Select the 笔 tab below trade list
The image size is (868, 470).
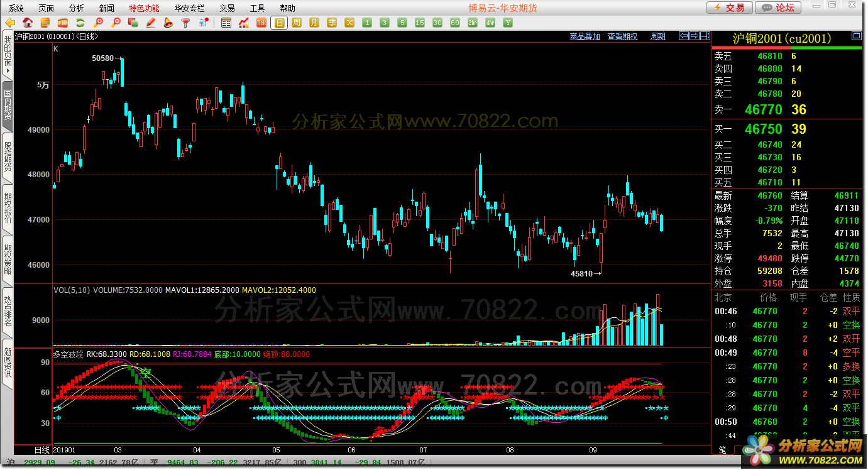click(x=722, y=449)
